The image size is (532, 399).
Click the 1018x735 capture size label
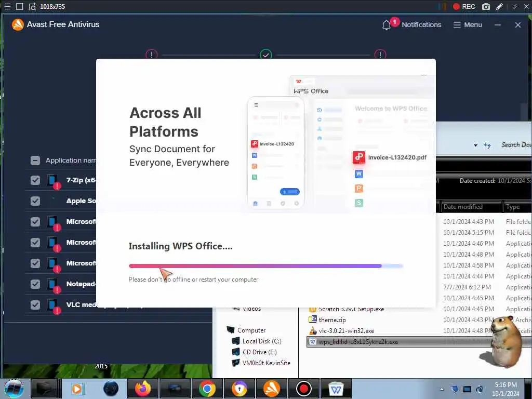(x=52, y=6)
